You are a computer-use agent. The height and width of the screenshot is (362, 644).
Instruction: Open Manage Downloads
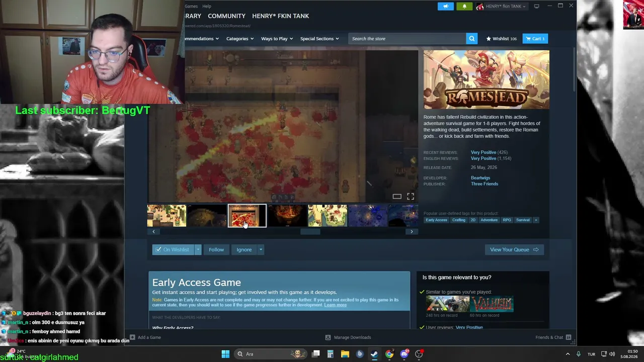pyautogui.click(x=348, y=337)
